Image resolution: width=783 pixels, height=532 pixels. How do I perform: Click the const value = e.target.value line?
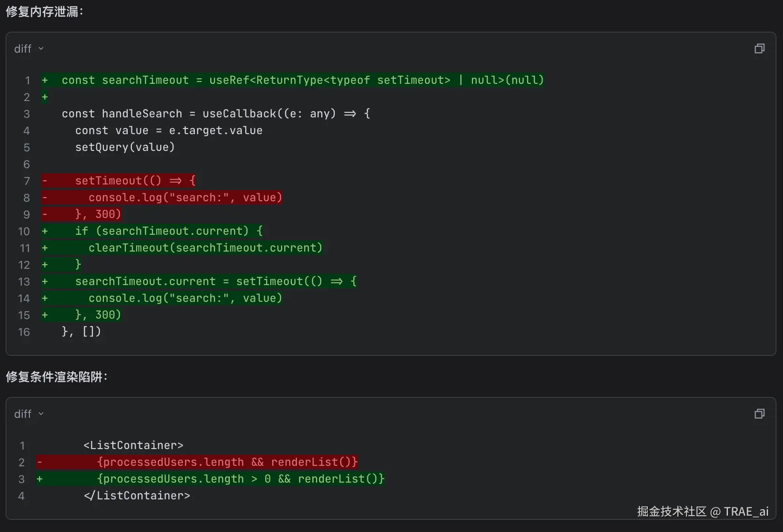coord(169,130)
